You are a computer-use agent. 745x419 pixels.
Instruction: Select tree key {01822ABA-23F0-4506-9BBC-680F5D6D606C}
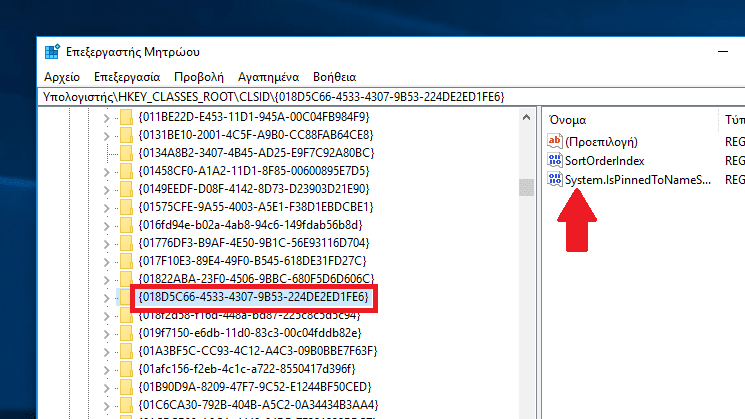tap(256, 278)
